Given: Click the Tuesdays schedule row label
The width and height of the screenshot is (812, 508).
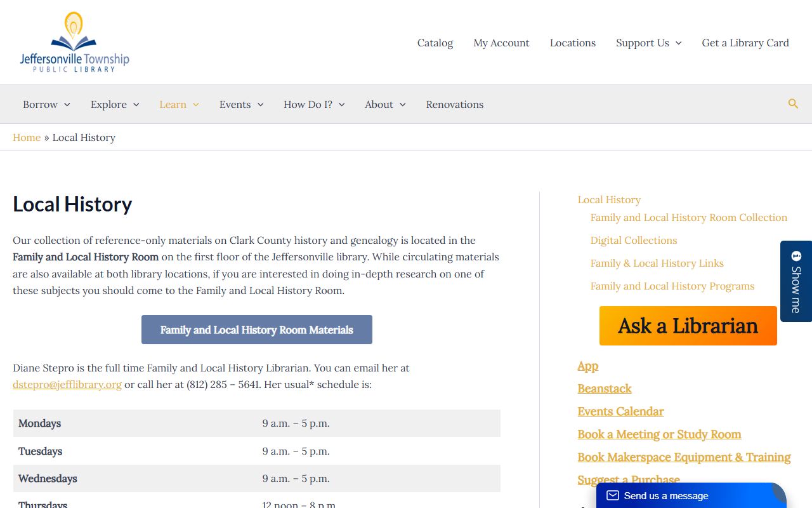Looking at the screenshot, I should pos(41,451).
